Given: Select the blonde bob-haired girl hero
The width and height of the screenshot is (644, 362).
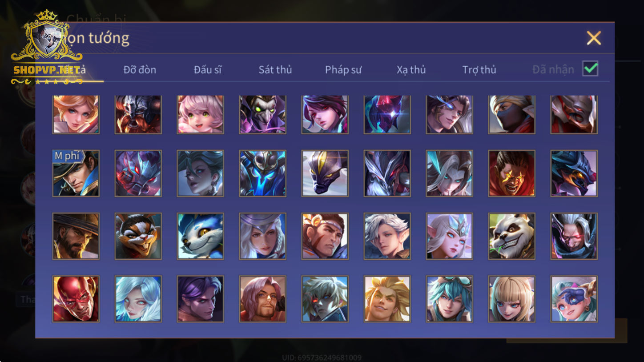Looking at the screenshot, I should [x=512, y=299].
